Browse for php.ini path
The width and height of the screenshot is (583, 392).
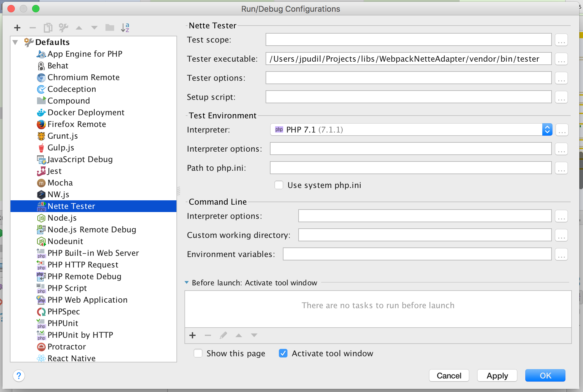click(x=561, y=168)
